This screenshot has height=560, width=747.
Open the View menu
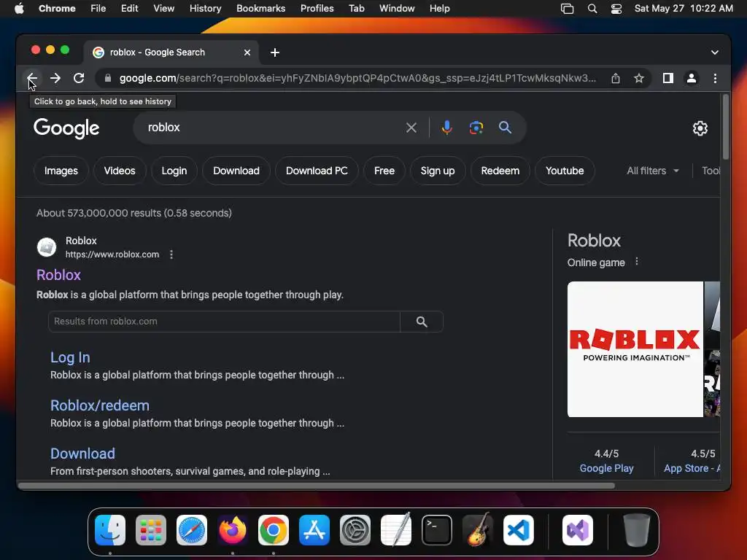(163, 9)
